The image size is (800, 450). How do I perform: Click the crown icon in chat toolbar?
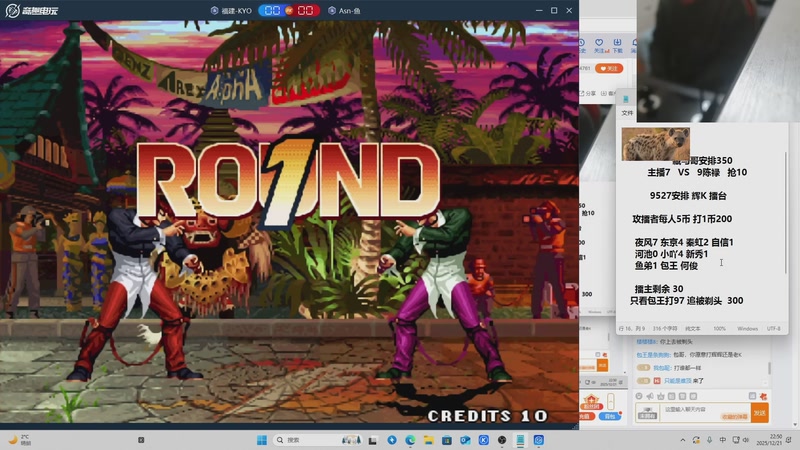pos(661,396)
